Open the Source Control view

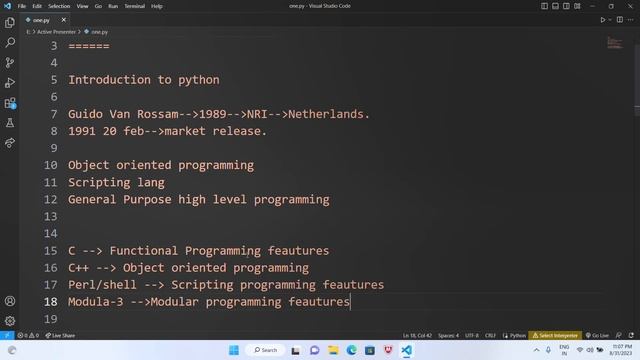[x=10, y=62]
